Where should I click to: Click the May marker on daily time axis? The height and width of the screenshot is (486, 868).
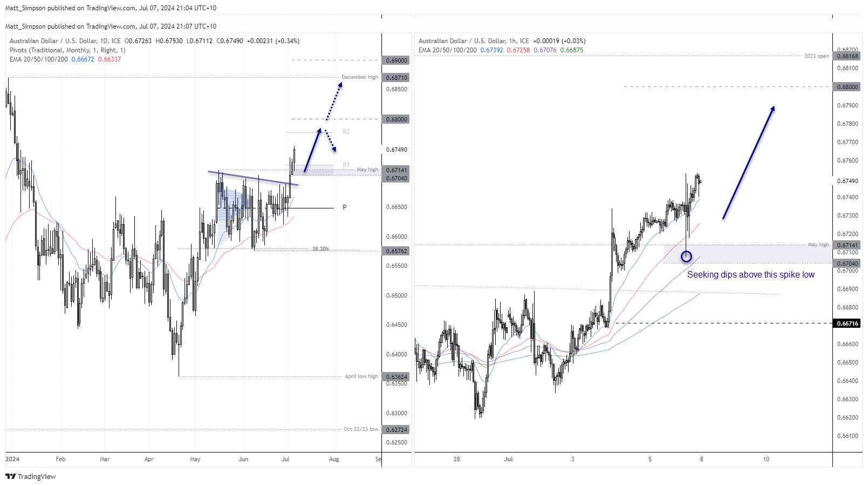(x=195, y=459)
